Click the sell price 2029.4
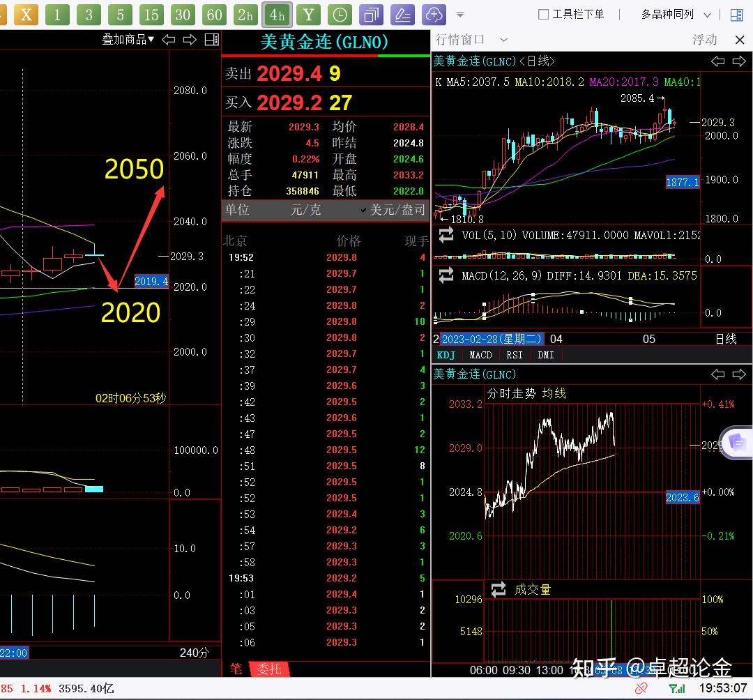 (289, 73)
